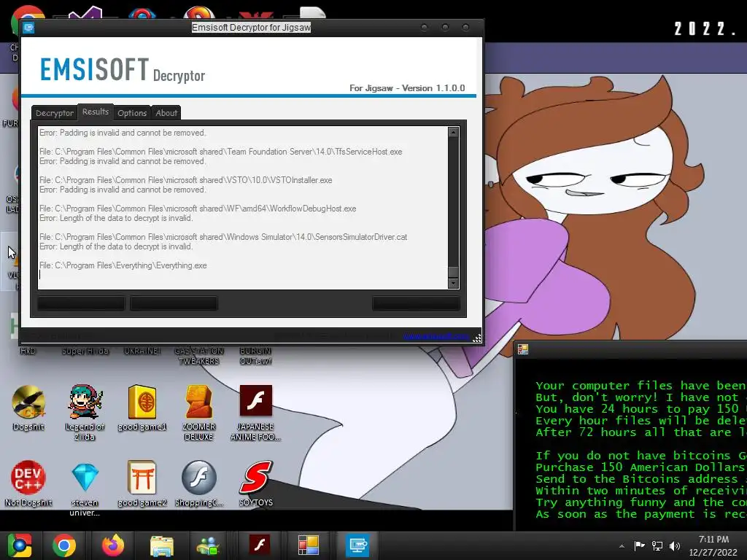Select the ShoppingC... desktop icon
This screenshot has width=747, height=560.
pyautogui.click(x=198, y=483)
